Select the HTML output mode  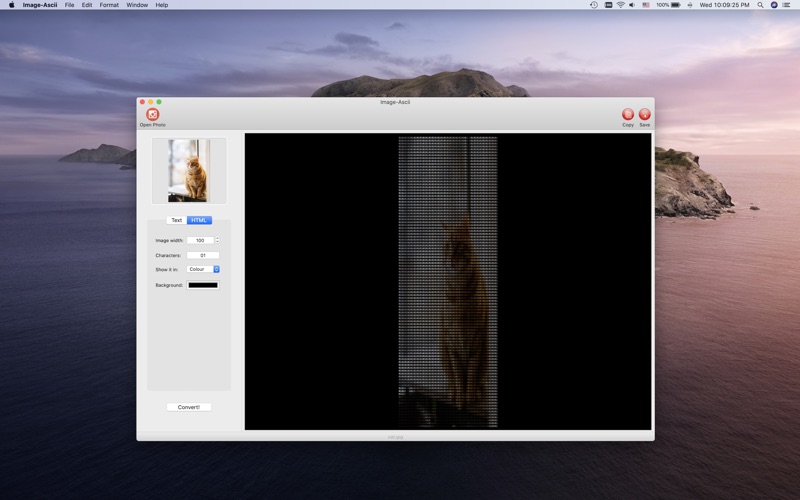click(199, 220)
